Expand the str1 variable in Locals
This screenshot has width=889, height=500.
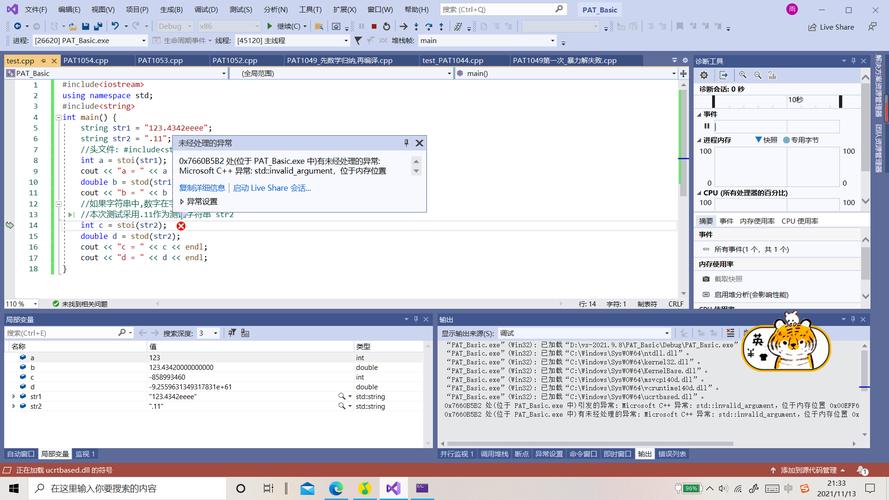coord(13,396)
